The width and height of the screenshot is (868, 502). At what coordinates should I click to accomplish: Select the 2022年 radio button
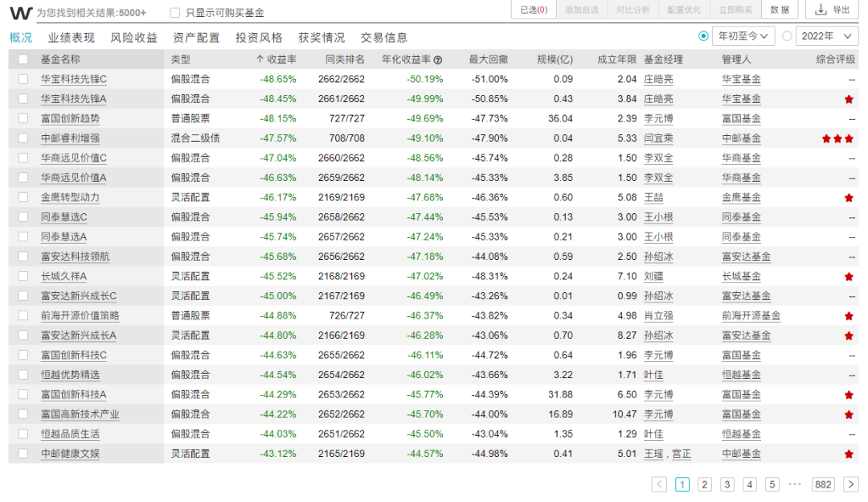tap(787, 36)
